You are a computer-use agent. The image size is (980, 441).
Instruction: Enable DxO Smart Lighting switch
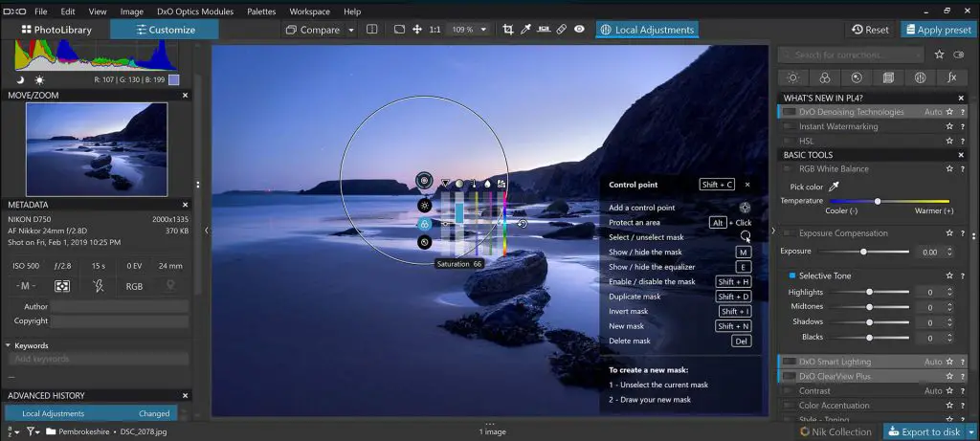(x=790, y=362)
